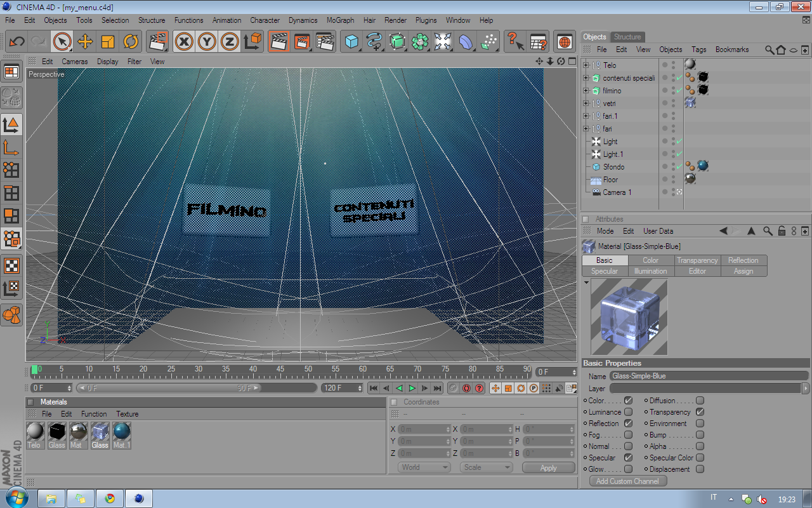Viewport: 812px width, 508px height.
Task: Click the viewport toggle view icon
Action: click(x=572, y=62)
